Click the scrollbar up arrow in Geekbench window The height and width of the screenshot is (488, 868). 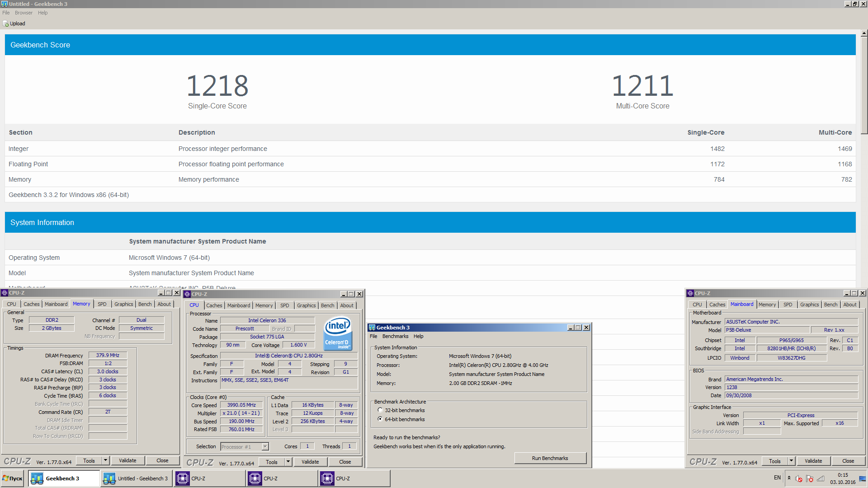tap(864, 33)
